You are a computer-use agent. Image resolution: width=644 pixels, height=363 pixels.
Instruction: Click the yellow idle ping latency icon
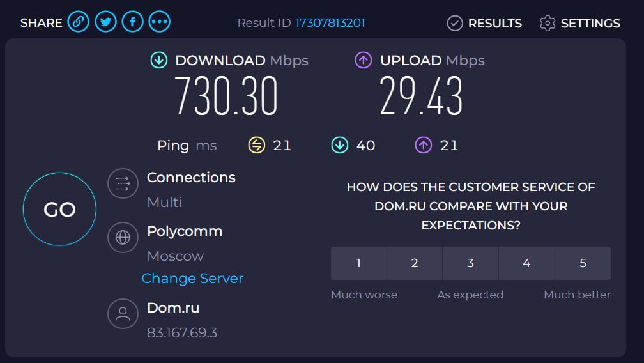(257, 145)
